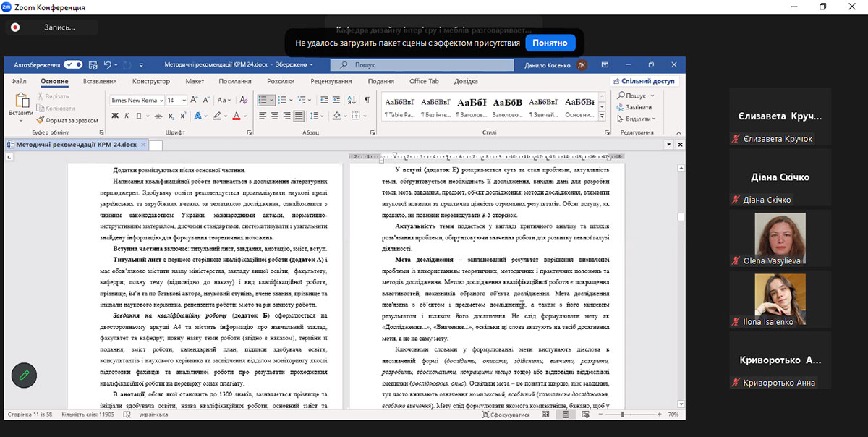Click the Save icon in Word title bar

tap(94, 64)
